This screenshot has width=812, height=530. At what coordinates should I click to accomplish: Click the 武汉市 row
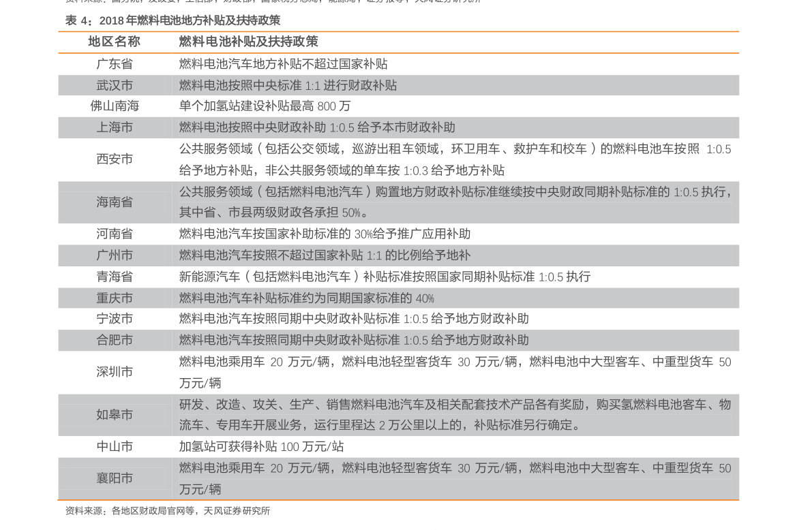pos(398,85)
